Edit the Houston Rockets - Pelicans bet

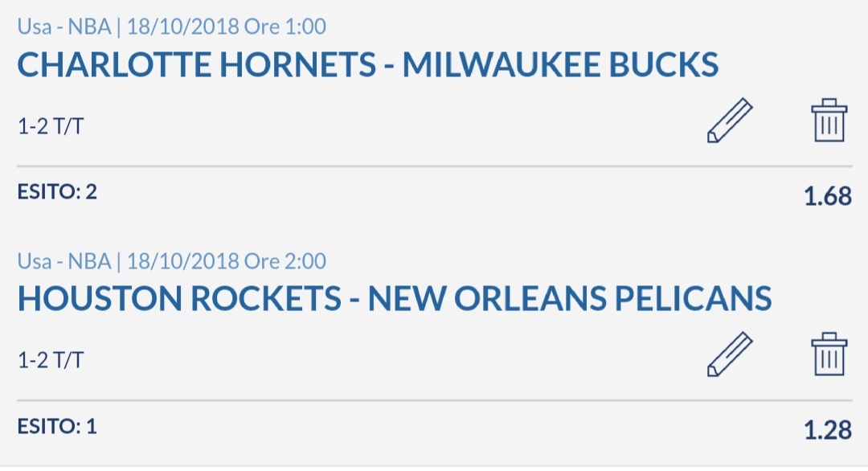tap(730, 354)
